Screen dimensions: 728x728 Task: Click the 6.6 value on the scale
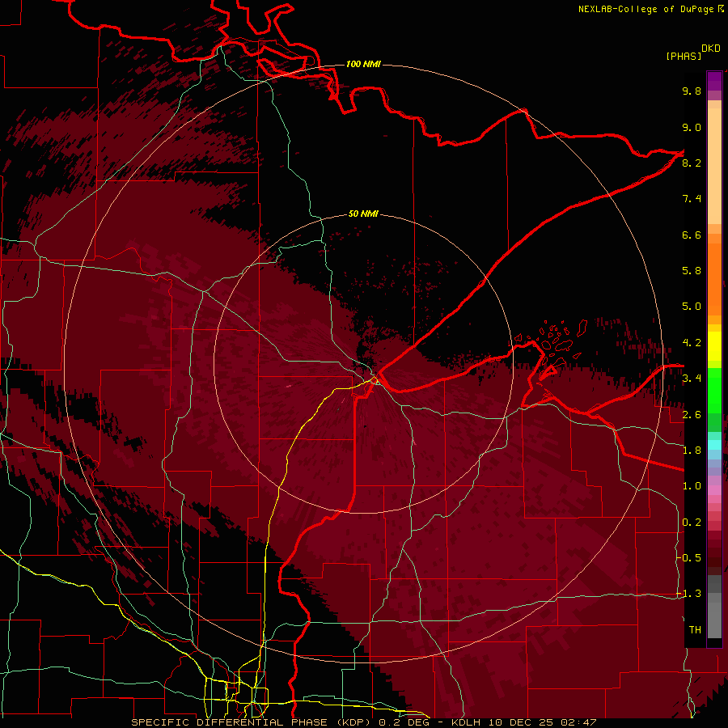click(692, 235)
